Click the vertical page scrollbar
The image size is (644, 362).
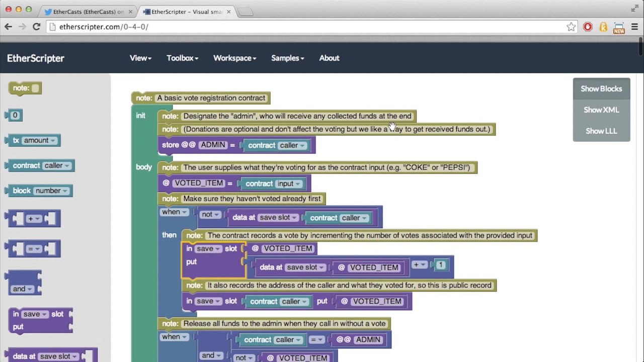click(x=640, y=47)
